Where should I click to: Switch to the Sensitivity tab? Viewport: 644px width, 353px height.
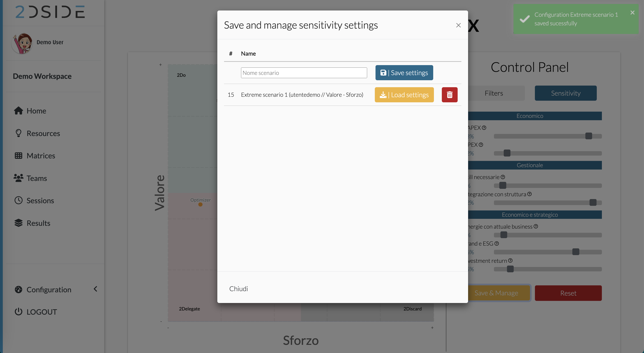[x=566, y=93]
